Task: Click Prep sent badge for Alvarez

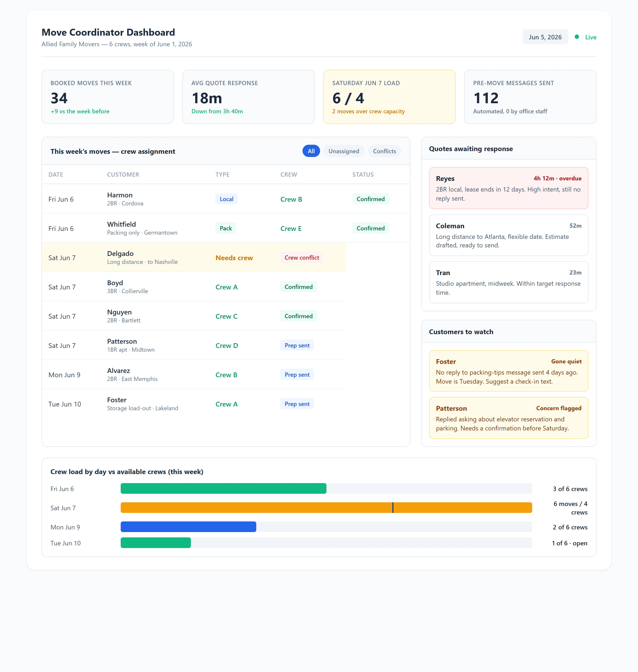Action: click(x=297, y=375)
